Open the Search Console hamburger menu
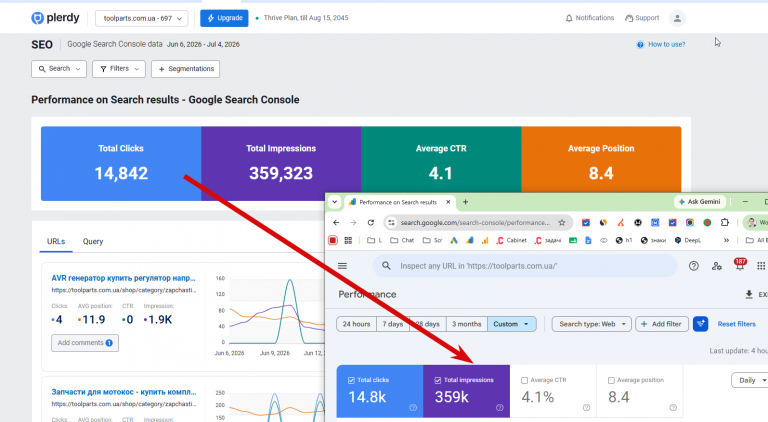This screenshot has height=422, width=768. coord(342,266)
